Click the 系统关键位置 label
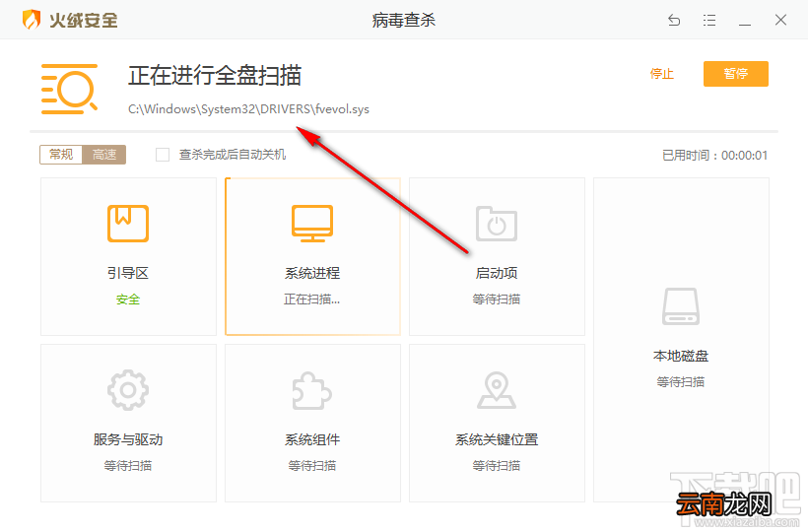The width and height of the screenshot is (808, 532). [x=497, y=439]
